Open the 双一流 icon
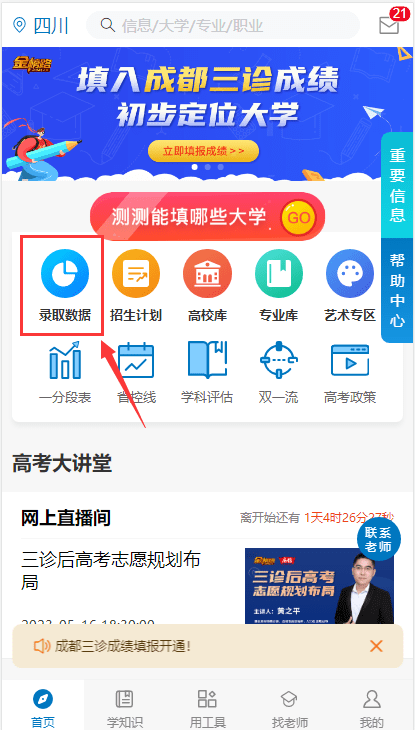Viewport: 415px width, 730px height. point(279,360)
